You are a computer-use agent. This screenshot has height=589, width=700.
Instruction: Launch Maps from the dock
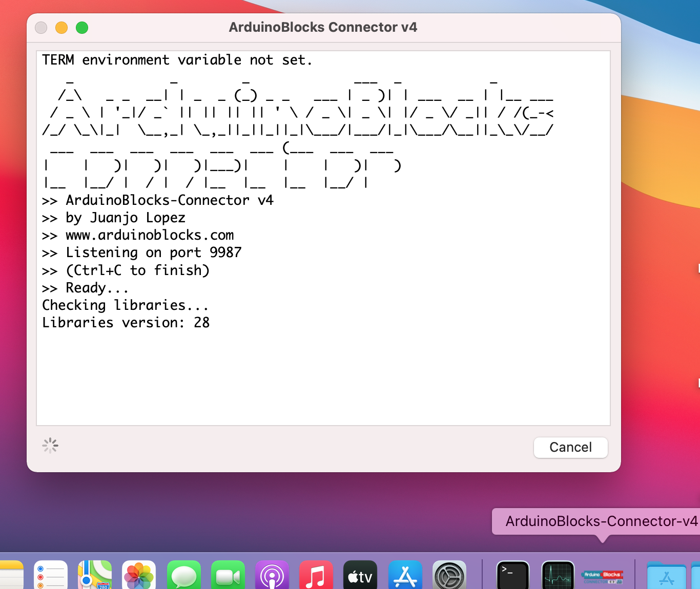coord(95,575)
